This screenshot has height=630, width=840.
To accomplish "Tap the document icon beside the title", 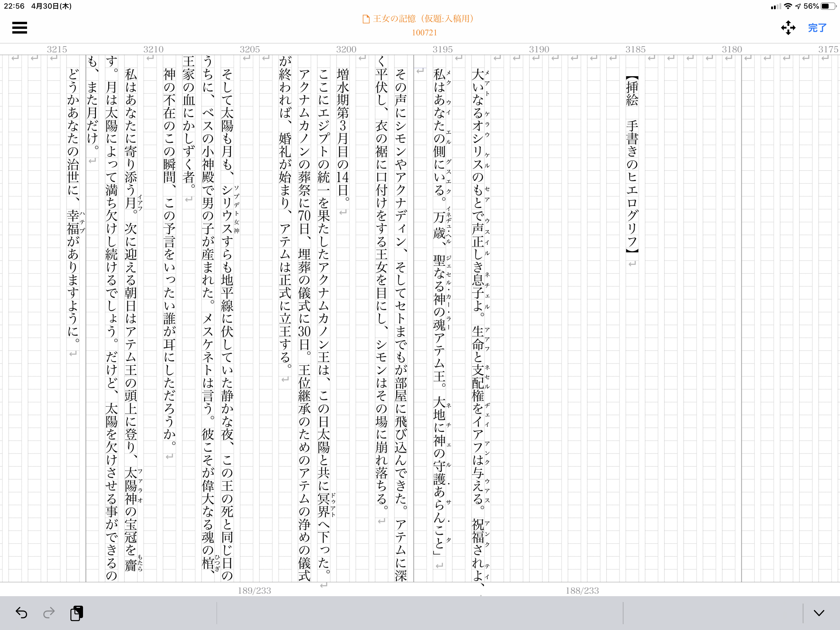I will click(366, 19).
